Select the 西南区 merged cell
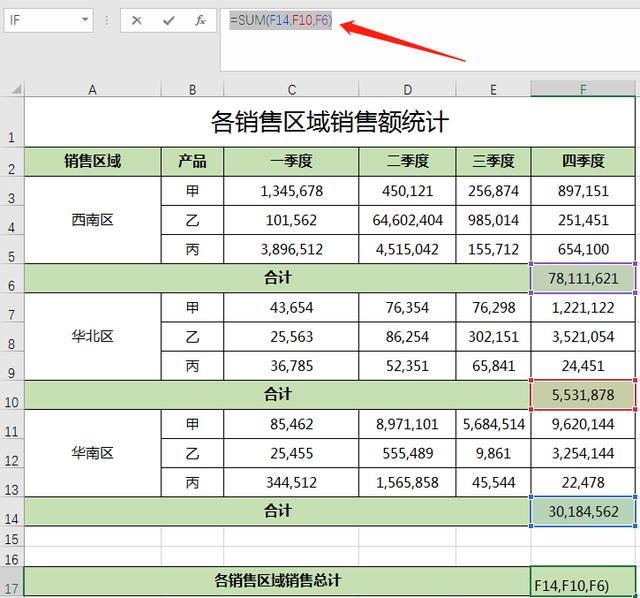640x598 pixels. [93, 220]
